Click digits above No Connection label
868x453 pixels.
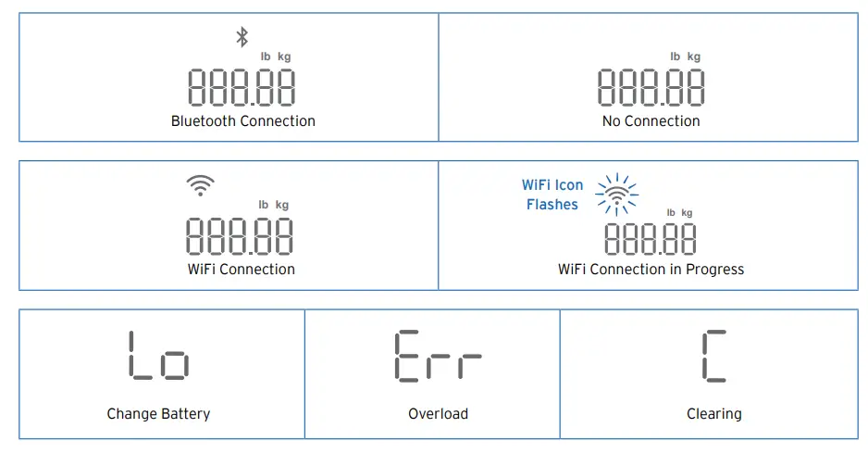coord(651,88)
